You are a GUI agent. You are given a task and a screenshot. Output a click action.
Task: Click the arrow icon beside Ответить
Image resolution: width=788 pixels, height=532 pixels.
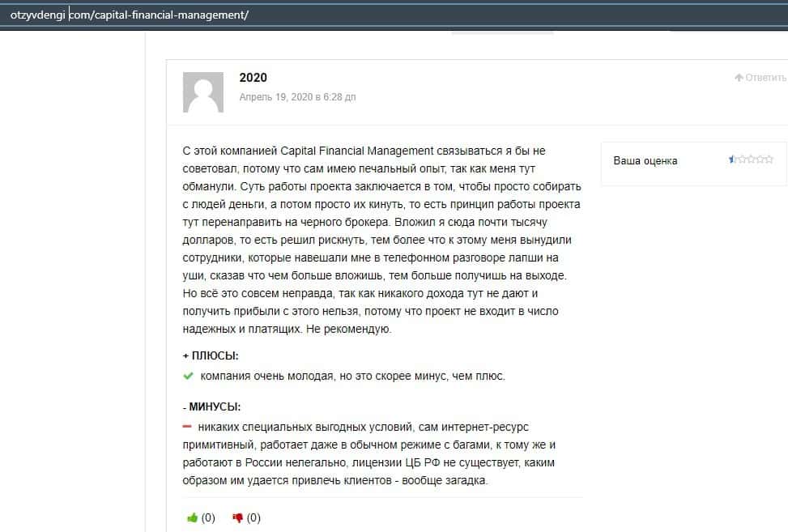[739, 78]
